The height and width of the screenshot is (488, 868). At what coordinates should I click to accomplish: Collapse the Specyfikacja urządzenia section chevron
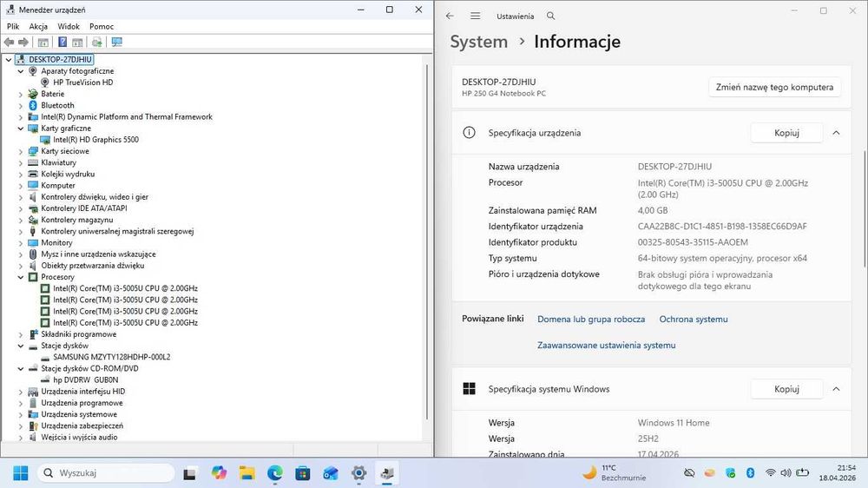coord(836,133)
